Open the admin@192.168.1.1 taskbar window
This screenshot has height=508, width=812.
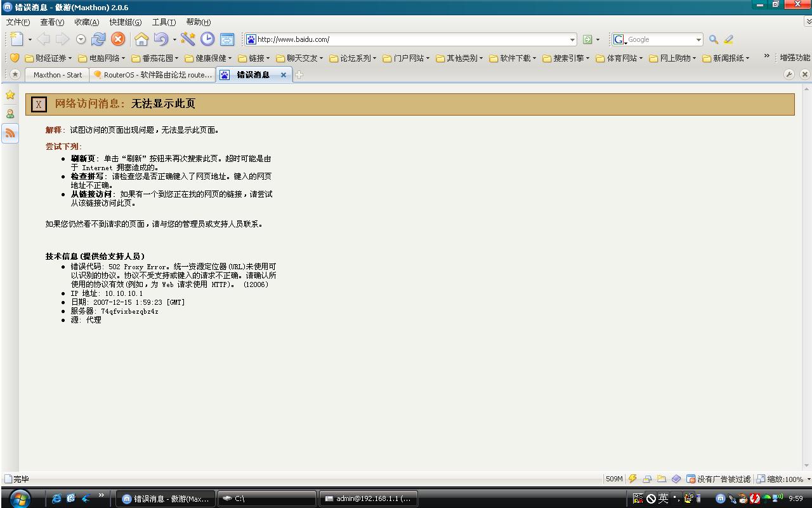pyautogui.click(x=369, y=498)
